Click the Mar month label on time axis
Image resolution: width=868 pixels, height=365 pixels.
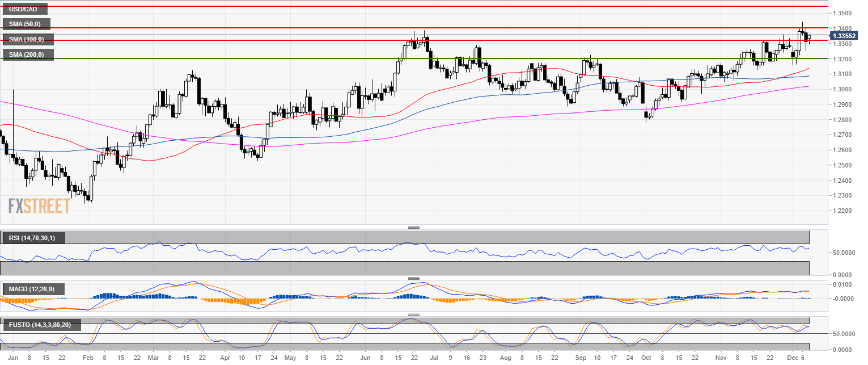154,359
